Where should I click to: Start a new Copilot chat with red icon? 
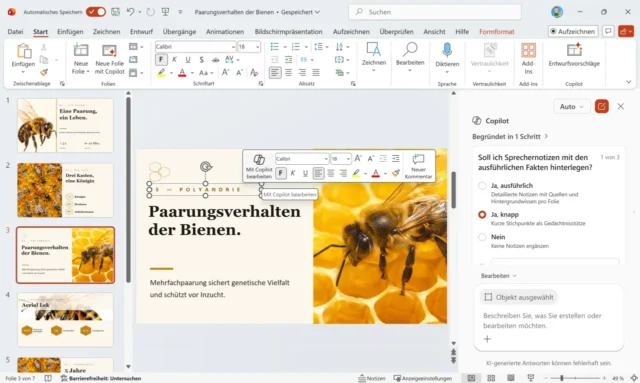coord(602,107)
